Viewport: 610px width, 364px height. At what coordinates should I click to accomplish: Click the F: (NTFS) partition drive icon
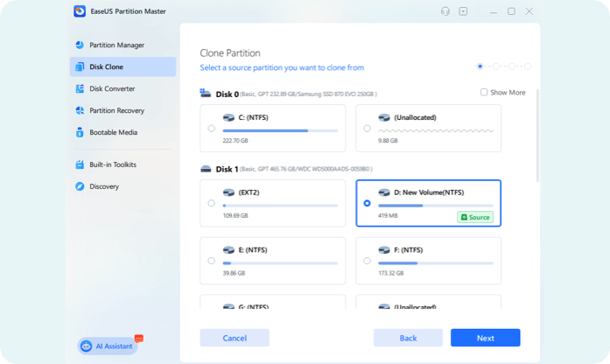[384, 250]
